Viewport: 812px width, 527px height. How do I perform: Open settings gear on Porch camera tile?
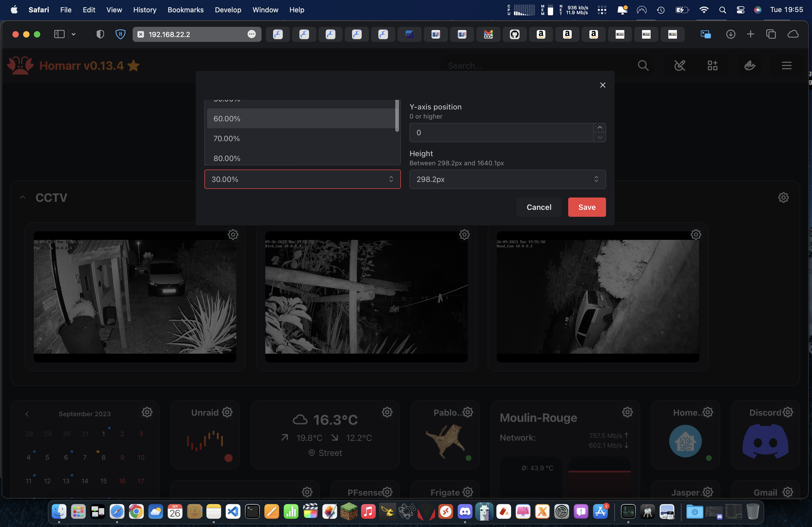click(233, 235)
